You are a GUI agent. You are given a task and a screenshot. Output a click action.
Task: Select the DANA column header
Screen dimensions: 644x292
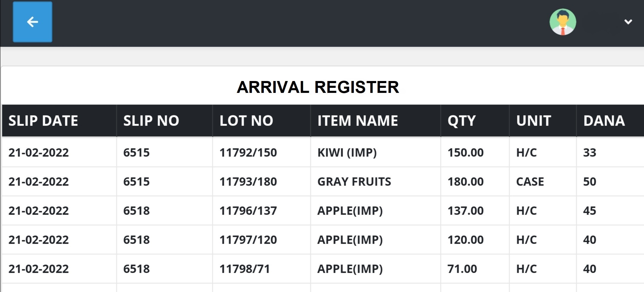pos(604,121)
